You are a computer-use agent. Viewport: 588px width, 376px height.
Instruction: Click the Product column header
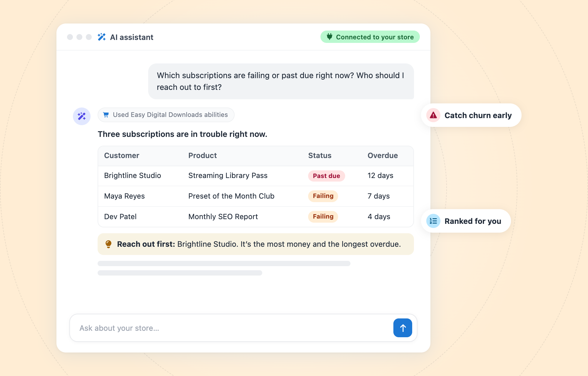[x=203, y=155]
